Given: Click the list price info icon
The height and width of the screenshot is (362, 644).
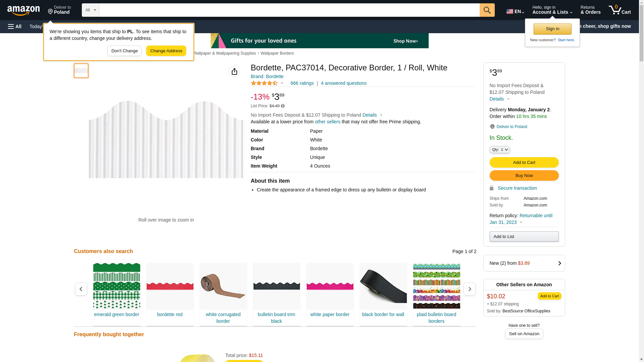Looking at the screenshot, I should click(x=283, y=106).
